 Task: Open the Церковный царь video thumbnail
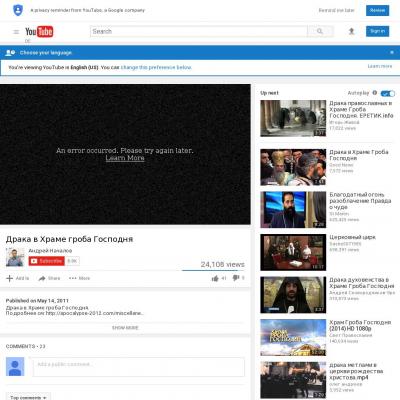coord(293,252)
